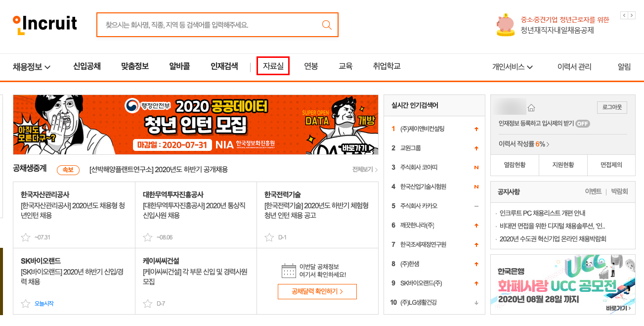Click the Incruit logo
Viewport: 644px width, 326px height.
45,24
